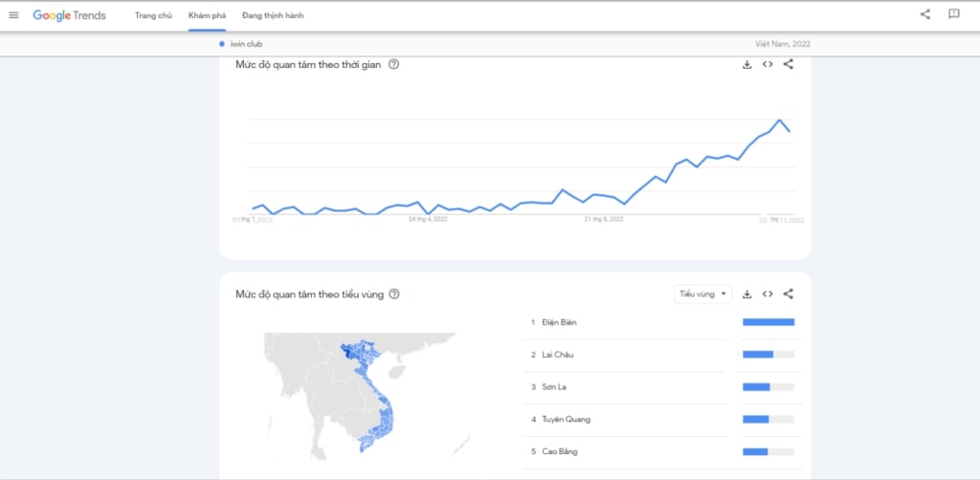Switch to 'Đang thịnh hành' tab
This screenshot has height=480, width=980.
point(273,15)
